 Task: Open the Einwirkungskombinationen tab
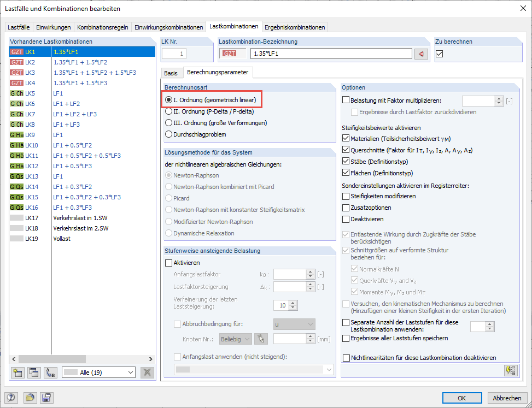tap(168, 27)
